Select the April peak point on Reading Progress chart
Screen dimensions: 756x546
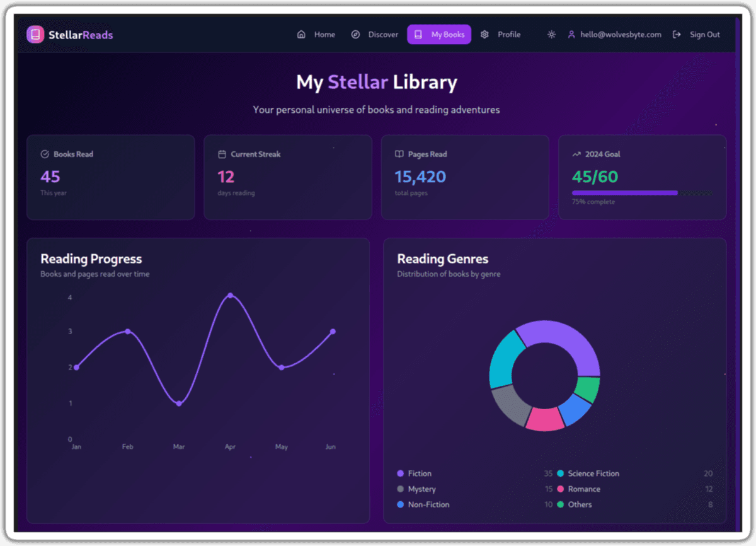point(231,294)
